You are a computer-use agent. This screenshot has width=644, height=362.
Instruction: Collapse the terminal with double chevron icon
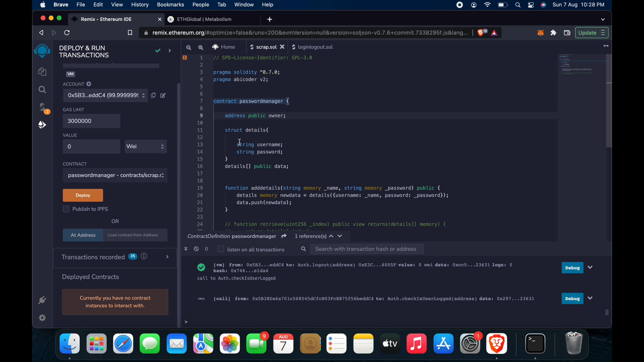tap(186, 249)
